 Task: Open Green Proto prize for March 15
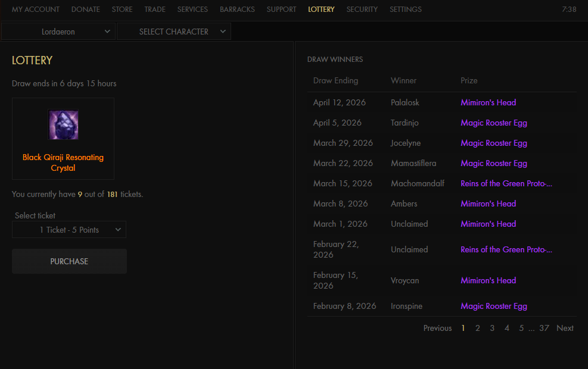506,183
